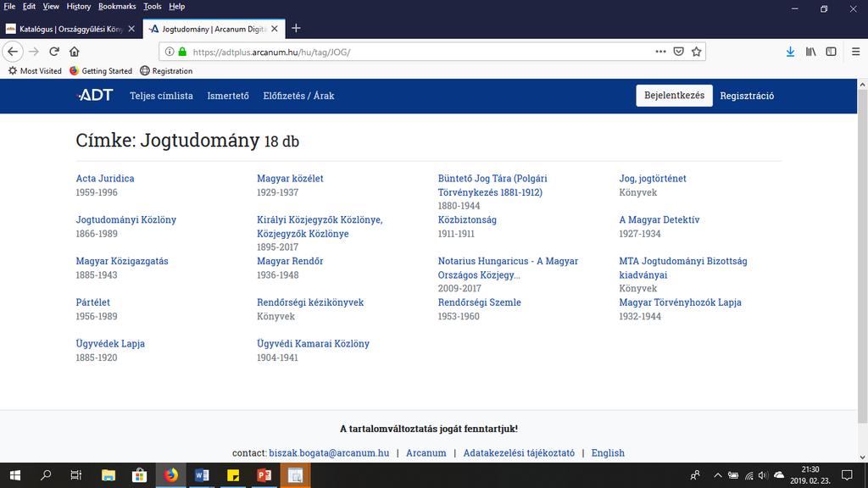Open Büntető Jog Tára title
The image size is (868, 488).
[x=492, y=186]
